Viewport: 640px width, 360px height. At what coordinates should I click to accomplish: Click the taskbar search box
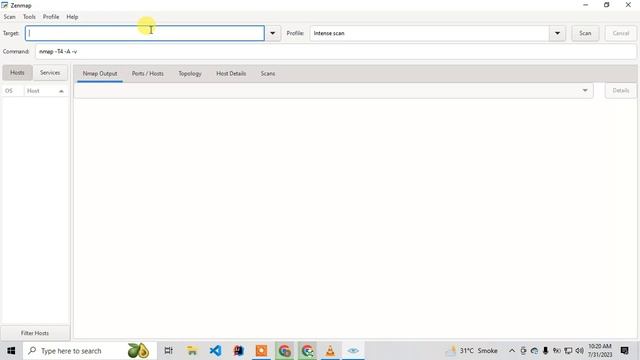pyautogui.click(x=89, y=351)
